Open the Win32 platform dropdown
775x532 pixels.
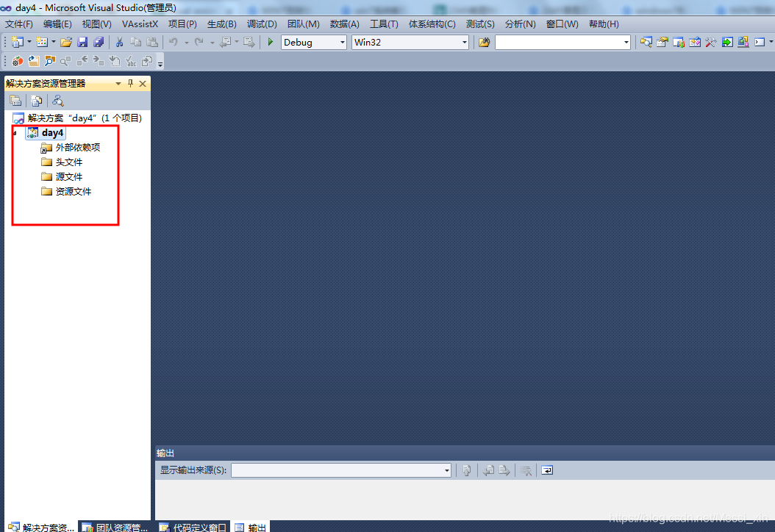464,43
